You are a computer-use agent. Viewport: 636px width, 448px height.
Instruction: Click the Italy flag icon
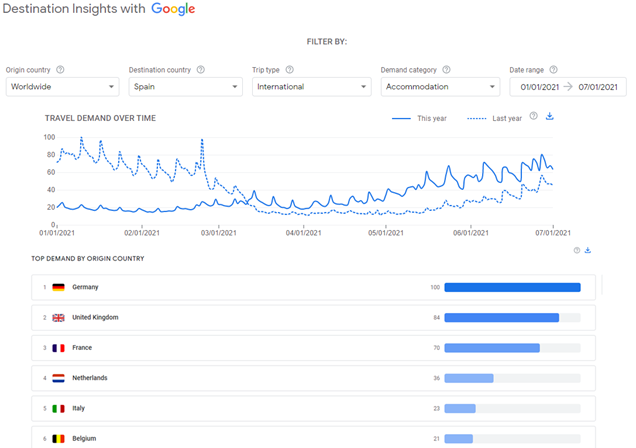(x=58, y=409)
